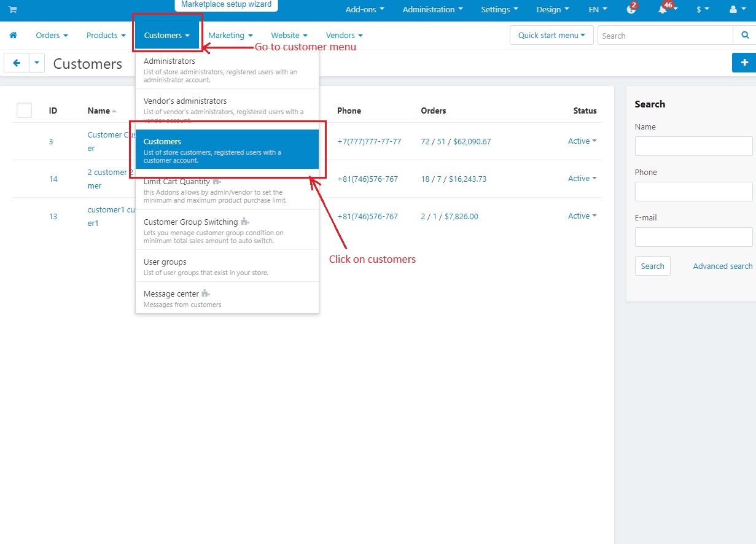Open the shopping cart icon in top bar

(13, 10)
